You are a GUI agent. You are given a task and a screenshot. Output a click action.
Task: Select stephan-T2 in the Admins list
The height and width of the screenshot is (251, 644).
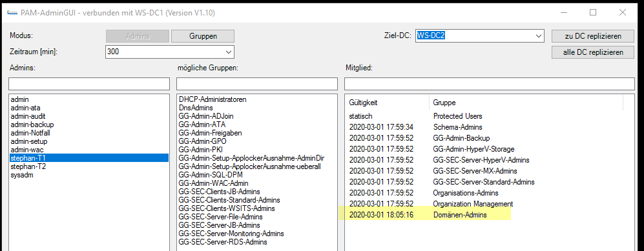click(88, 166)
